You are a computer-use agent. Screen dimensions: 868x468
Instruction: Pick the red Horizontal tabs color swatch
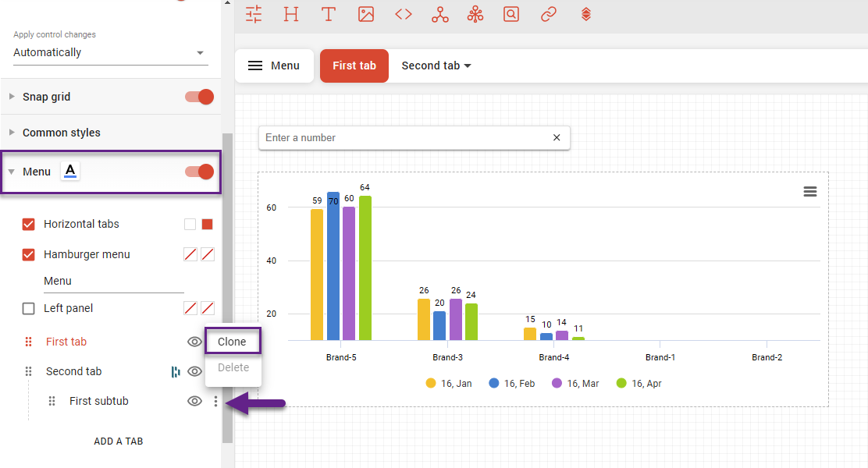[x=207, y=225]
